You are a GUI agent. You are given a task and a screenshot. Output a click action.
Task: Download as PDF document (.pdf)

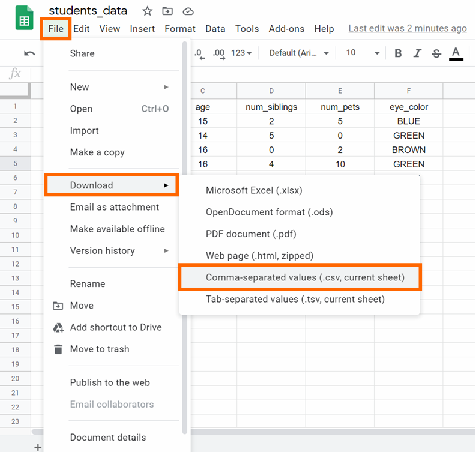(300, 234)
